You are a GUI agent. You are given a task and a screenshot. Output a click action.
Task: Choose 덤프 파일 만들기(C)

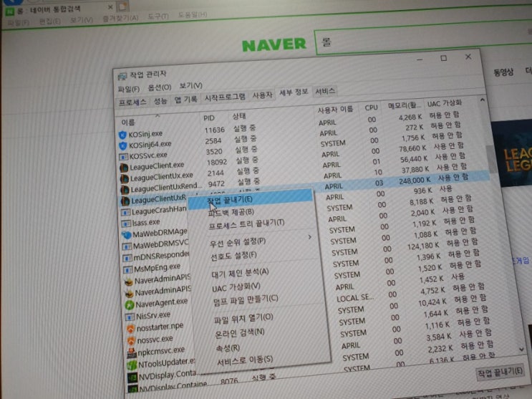(246, 300)
